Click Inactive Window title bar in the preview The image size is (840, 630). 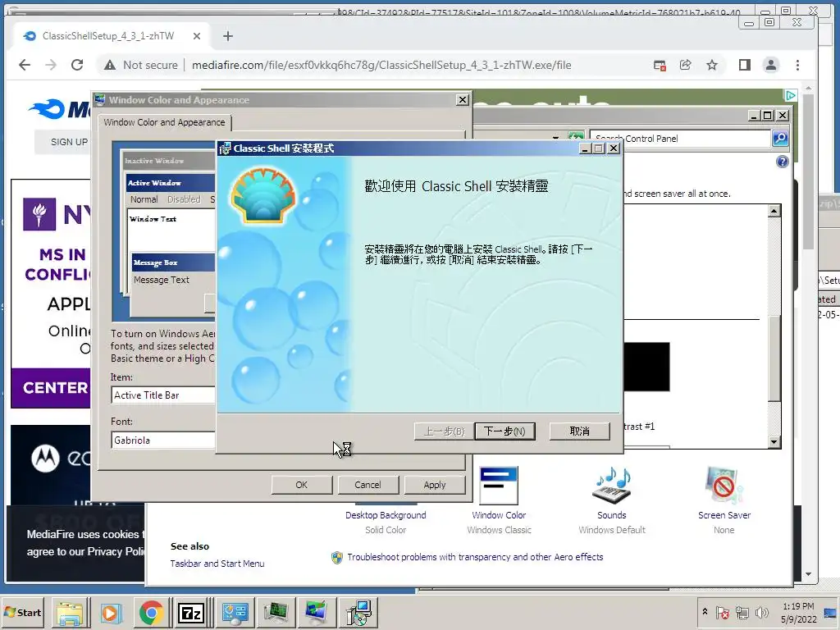pyautogui.click(x=167, y=161)
